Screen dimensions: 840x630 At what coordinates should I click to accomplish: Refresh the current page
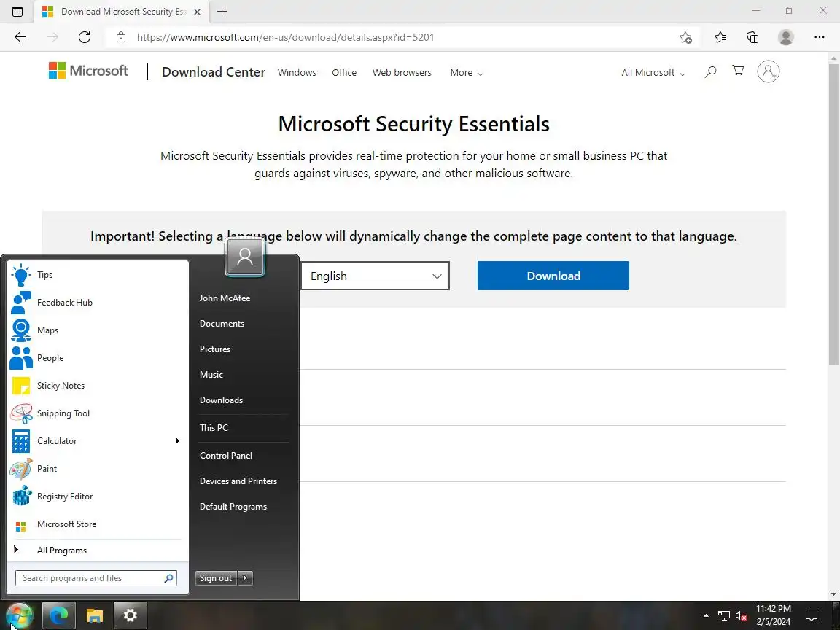[85, 37]
